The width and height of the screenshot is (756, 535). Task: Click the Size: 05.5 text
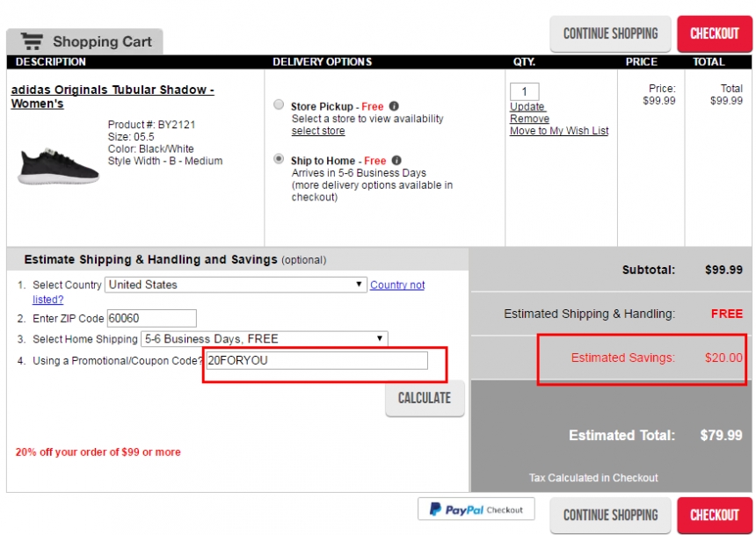(131, 137)
